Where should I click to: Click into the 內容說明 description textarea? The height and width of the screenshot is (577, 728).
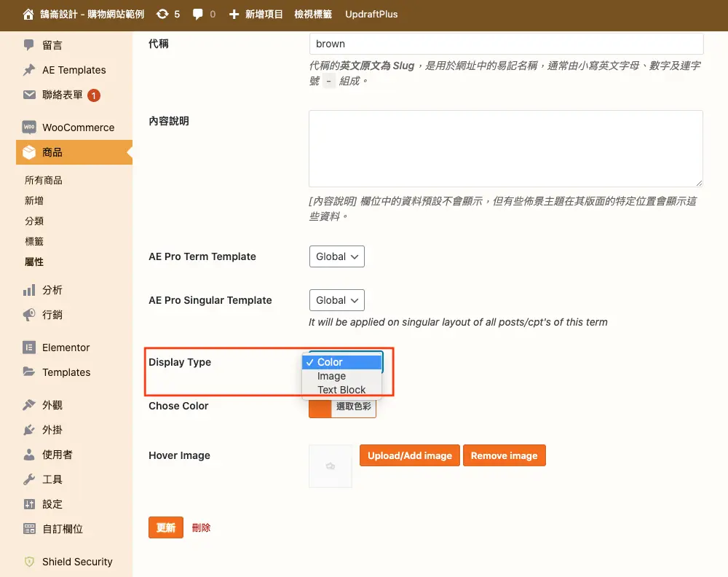506,149
